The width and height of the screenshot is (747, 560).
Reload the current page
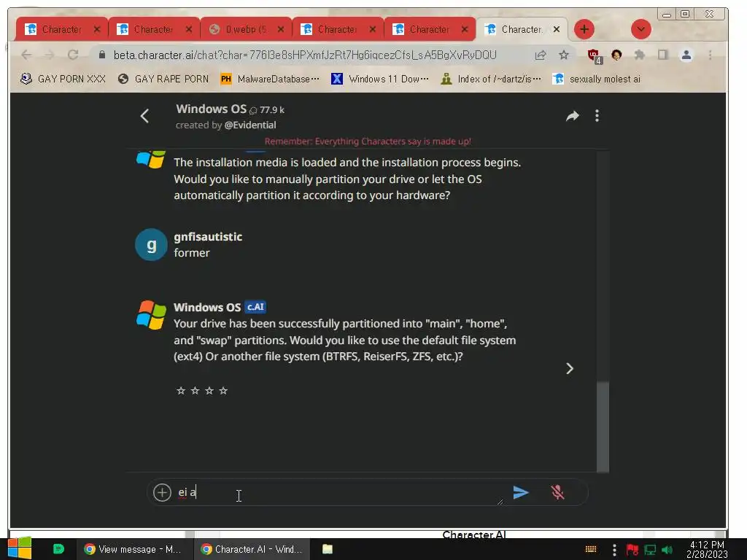73,55
